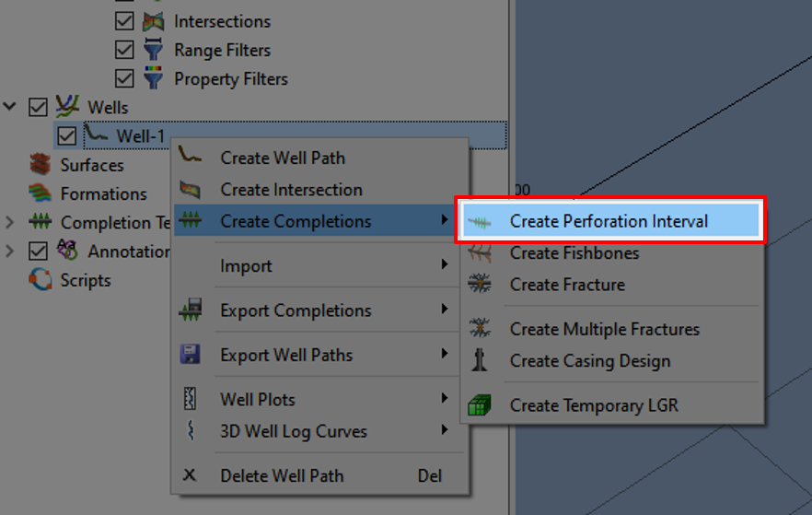Uncheck the Intersections checkbox
Viewport: 812px width, 515px height.
click(124, 21)
